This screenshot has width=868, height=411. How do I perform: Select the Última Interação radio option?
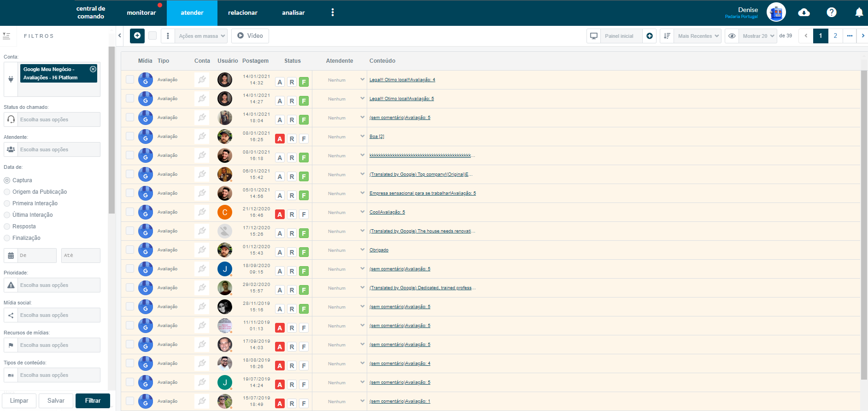7,215
